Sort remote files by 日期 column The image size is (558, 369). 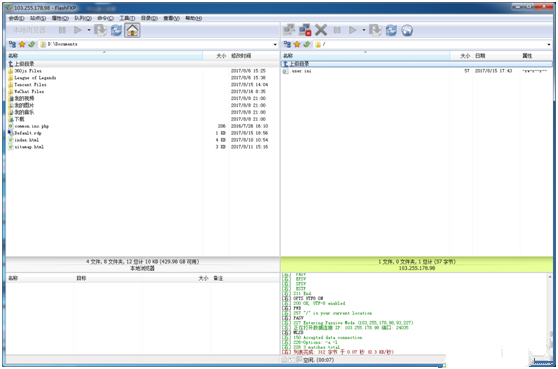click(x=496, y=56)
